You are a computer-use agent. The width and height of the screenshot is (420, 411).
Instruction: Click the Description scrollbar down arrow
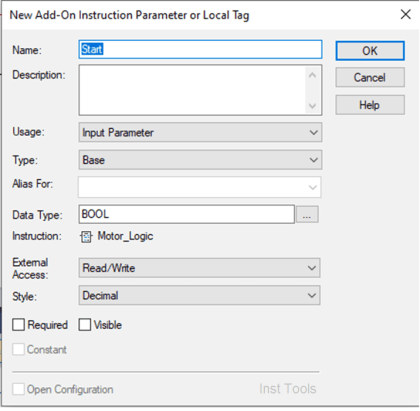312,106
